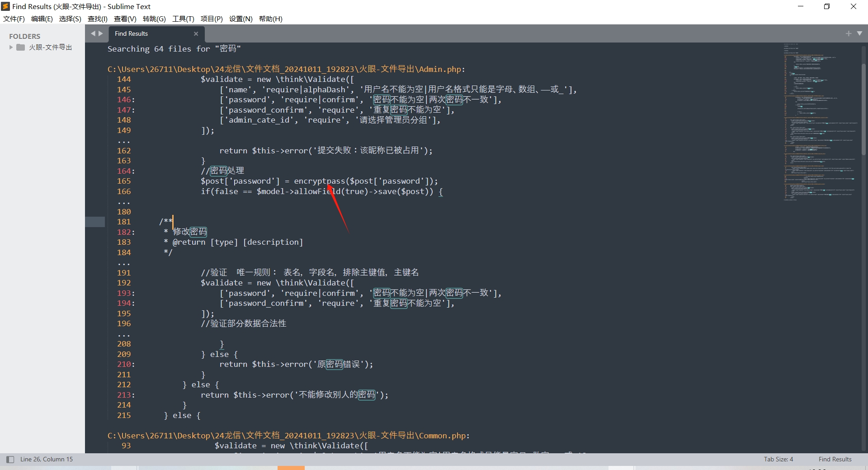
Task: Click the Sublime Text title bar icon
Action: pyautogui.click(x=5, y=6)
